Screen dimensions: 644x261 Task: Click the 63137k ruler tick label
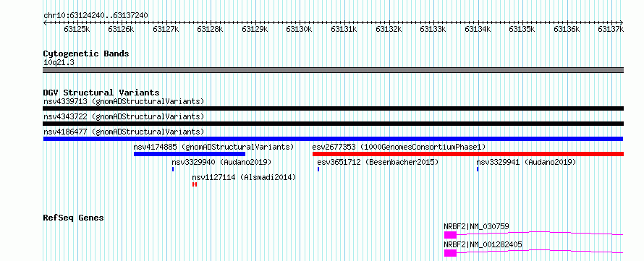tap(610, 29)
